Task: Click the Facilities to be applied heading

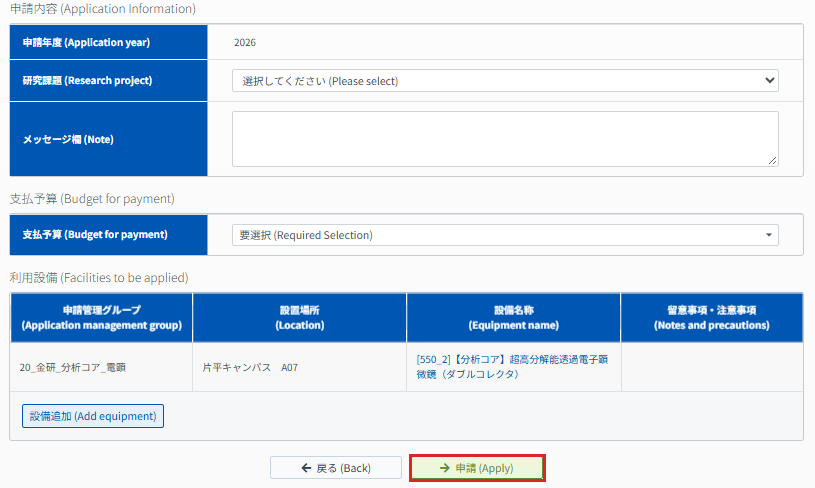Action: [x=99, y=278]
